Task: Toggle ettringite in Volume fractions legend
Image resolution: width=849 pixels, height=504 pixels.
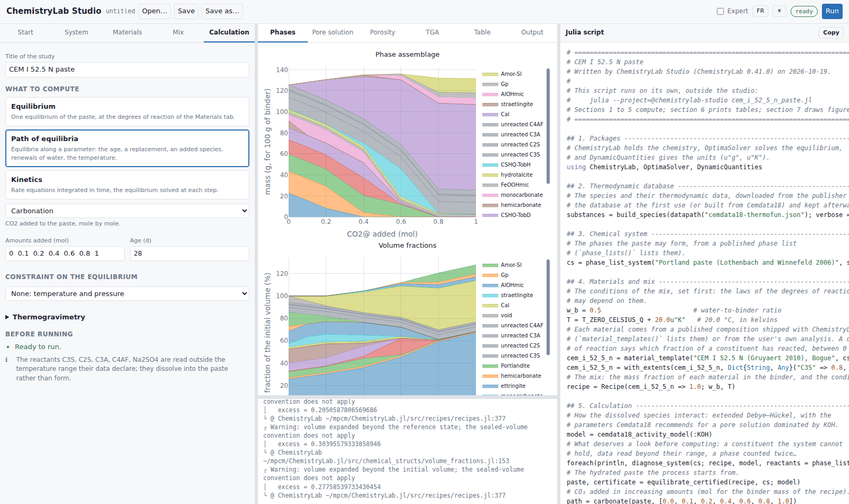Action: pos(504,386)
